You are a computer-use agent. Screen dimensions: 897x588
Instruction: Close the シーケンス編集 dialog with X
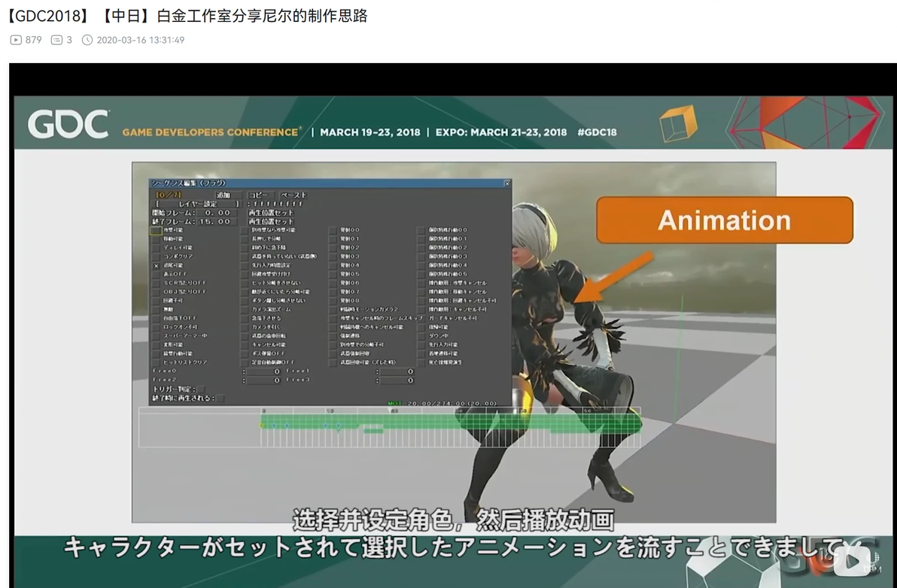(507, 183)
